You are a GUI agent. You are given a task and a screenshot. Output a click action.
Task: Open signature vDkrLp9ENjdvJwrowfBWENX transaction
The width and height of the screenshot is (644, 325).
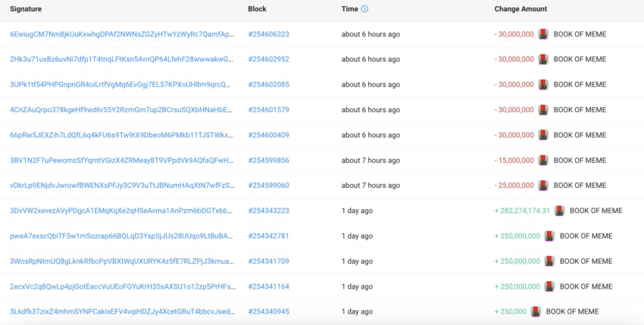click(x=123, y=186)
